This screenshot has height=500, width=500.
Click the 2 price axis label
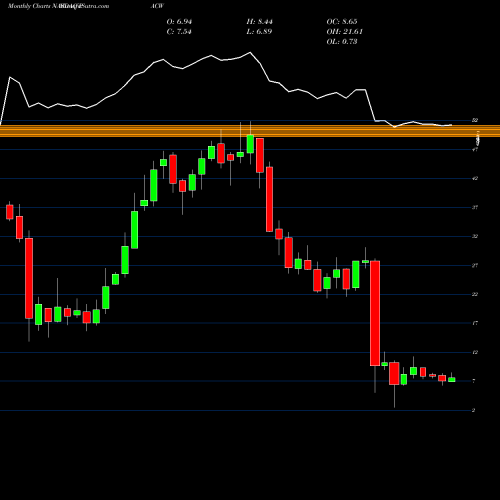(x=474, y=410)
